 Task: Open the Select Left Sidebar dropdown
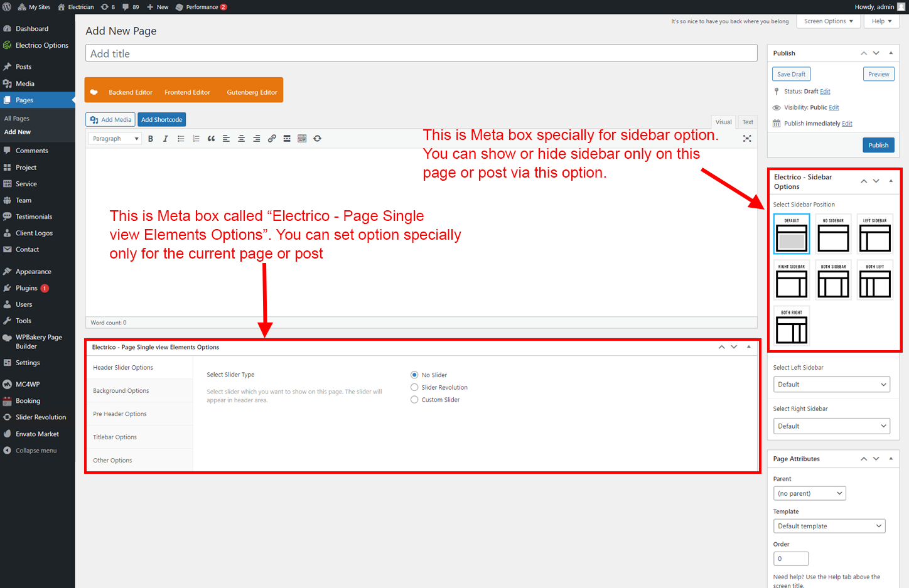pyautogui.click(x=832, y=385)
